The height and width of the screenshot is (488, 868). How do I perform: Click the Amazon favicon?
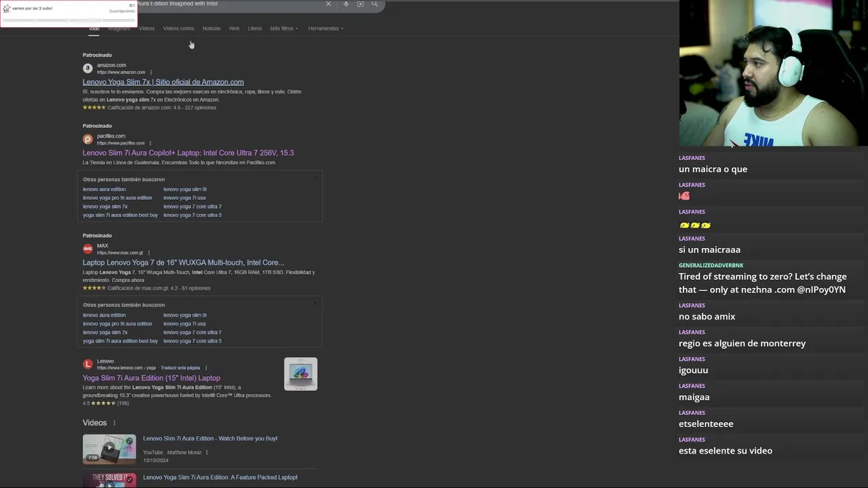click(x=87, y=68)
